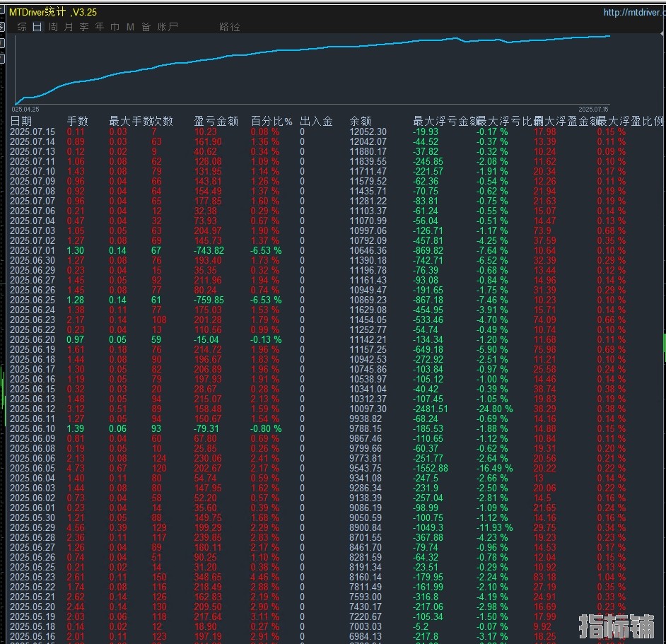
Task: Click profit amount 239.85
Action: [x=208, y=538]
